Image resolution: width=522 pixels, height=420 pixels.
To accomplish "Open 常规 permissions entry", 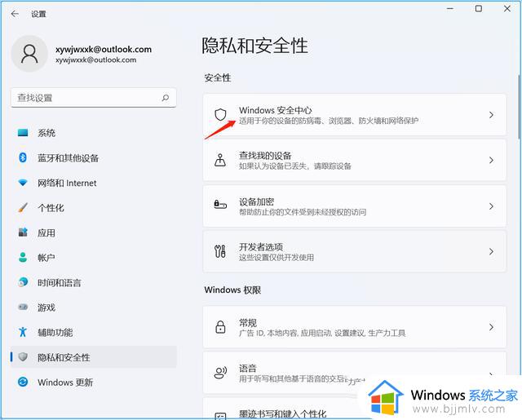I will pyautogui.click(x=355, y=327).
